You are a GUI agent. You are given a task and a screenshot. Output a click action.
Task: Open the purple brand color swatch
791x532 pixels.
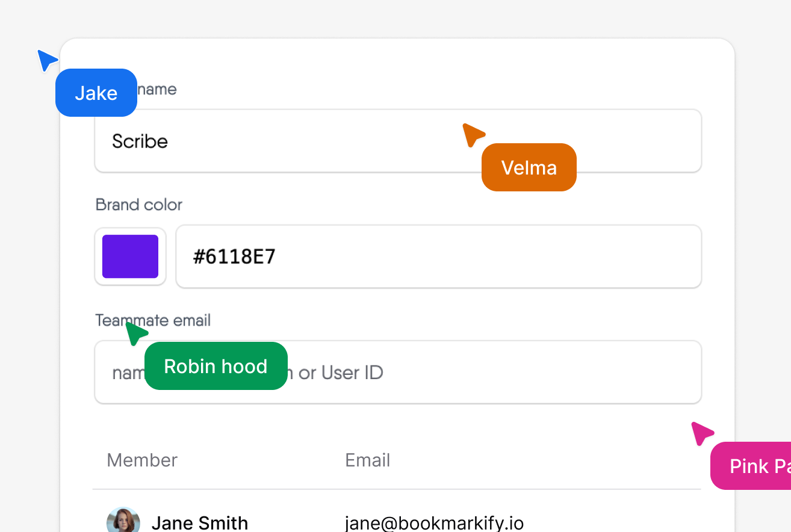pos(130,256)
